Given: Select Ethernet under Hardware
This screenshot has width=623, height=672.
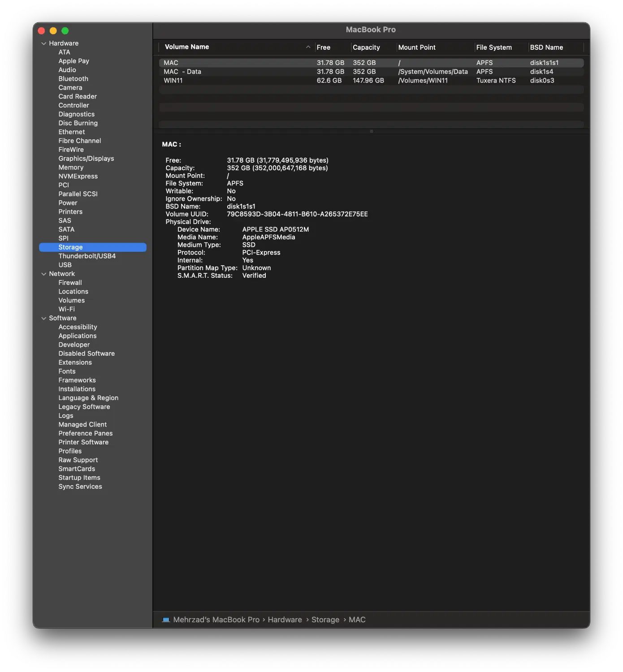Looking at the screenshot, I should [71, 132].
